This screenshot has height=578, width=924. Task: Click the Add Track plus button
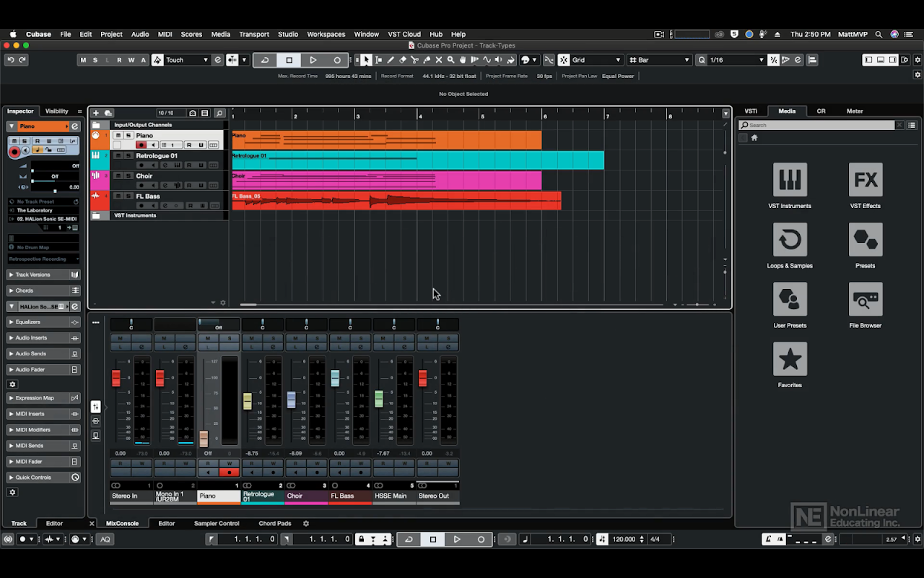96,113
